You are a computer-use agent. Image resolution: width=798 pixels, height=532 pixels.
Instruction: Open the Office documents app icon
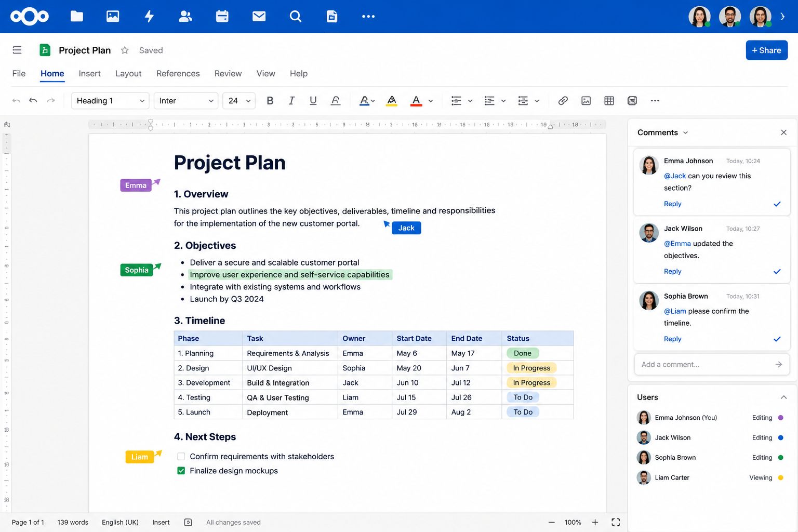pyautogui.click(x=332, y=17)
